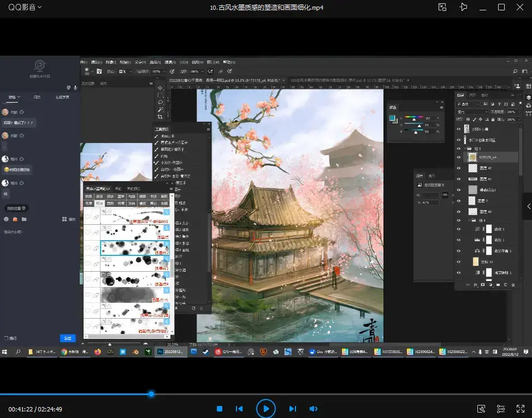This screenshot has width=532, height=418.
Task: Enter fullscreen mode in the player
Action: (521, 409)
